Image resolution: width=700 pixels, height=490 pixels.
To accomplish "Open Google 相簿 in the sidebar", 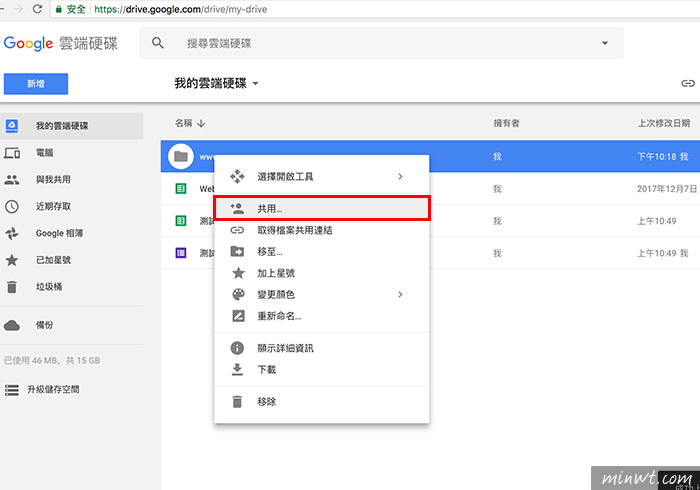I will (x=59, y=233).
